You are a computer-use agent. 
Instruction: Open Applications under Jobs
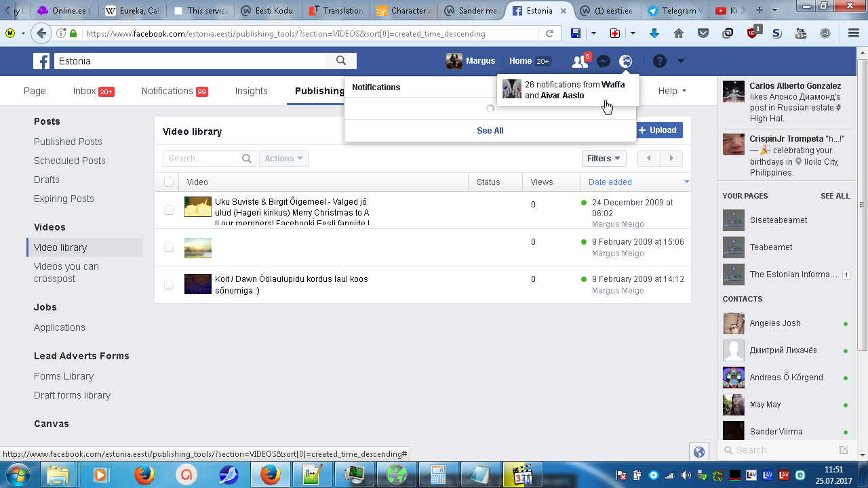(x=60, y=327)
